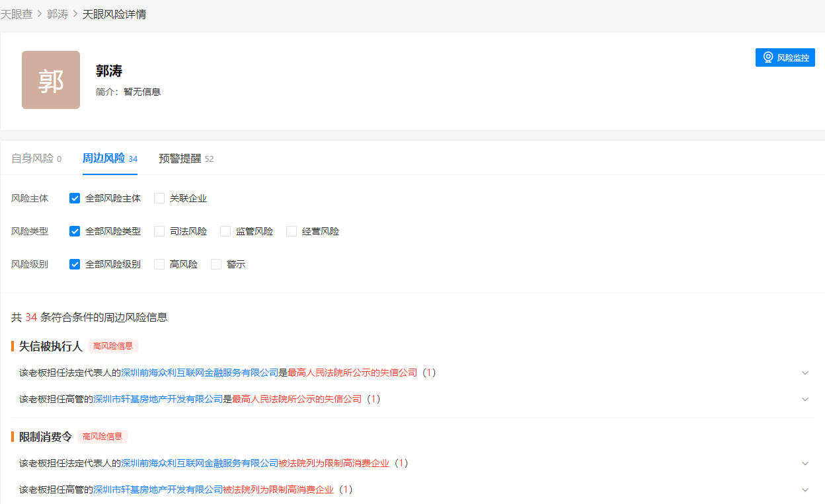This screenshot has height=504, width=825.
Task: Click the 失信被执行人 section heading
Action: (50, 346)
